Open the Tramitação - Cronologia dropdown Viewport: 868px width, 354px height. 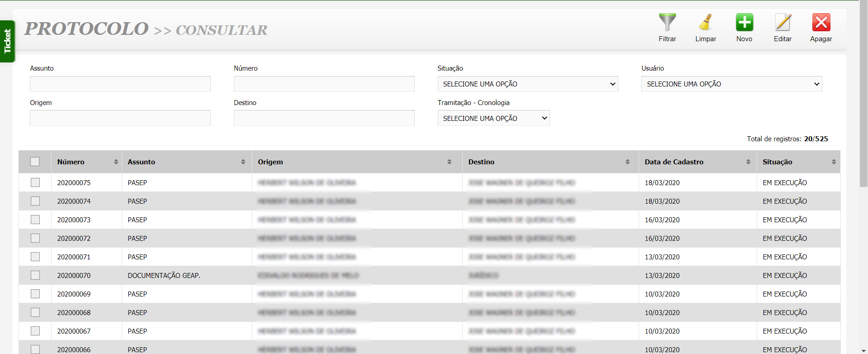click(493, 119)
